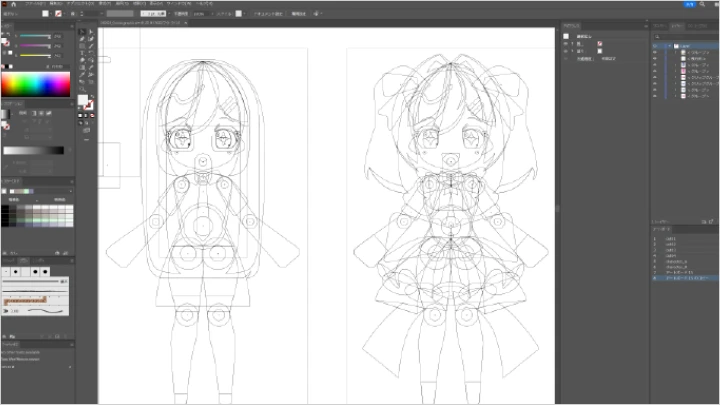Open the Color panel options menu
The width and height of the screenshot is (720, 405).
pos(72,26)
